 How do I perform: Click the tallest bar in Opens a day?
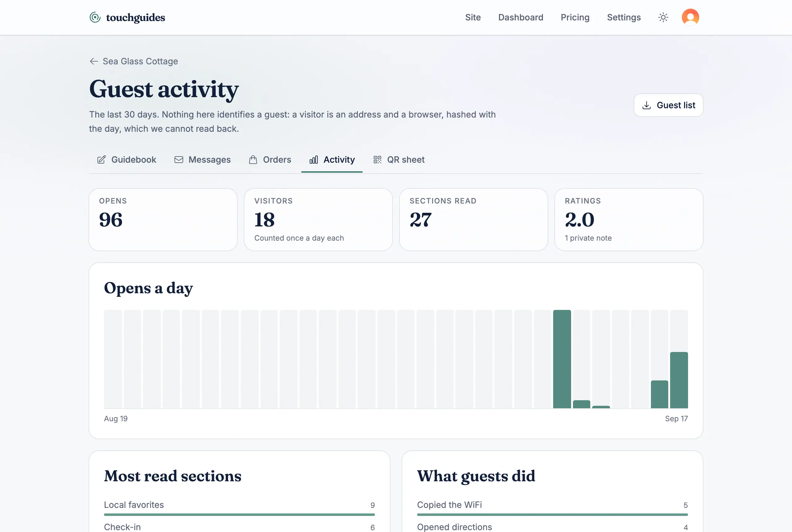click(562, 359)
